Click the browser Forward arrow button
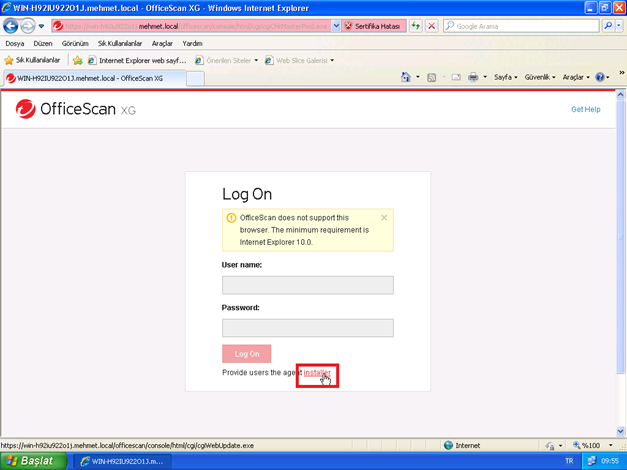 point(27,26)
